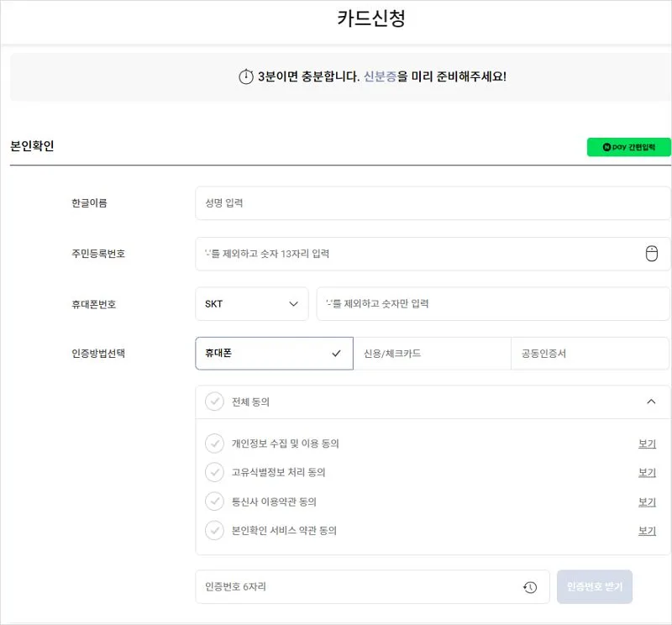Select the 신용/체크카드 authentication tab
The width and height of the screenshot is (672, 625).
(432, 354)
